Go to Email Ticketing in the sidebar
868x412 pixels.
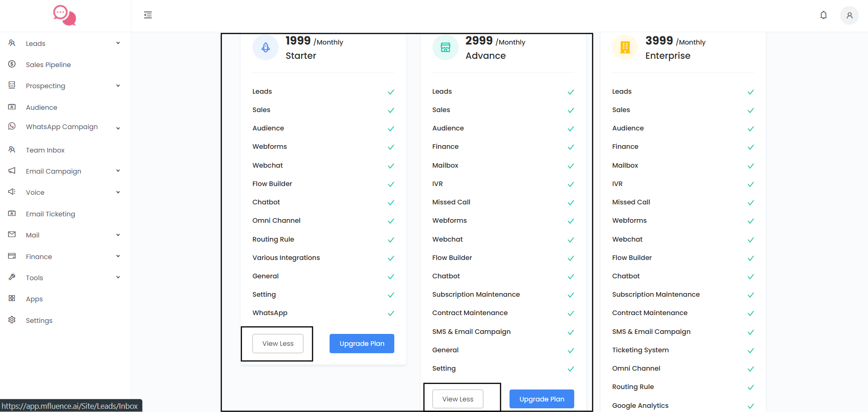click(x=50, y=214)
